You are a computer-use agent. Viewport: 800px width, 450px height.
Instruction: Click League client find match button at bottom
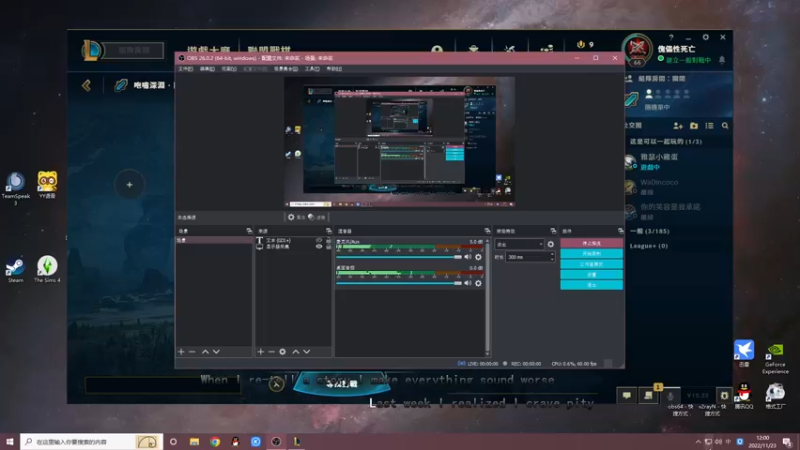pyautogui.click(x=342, y=384)
